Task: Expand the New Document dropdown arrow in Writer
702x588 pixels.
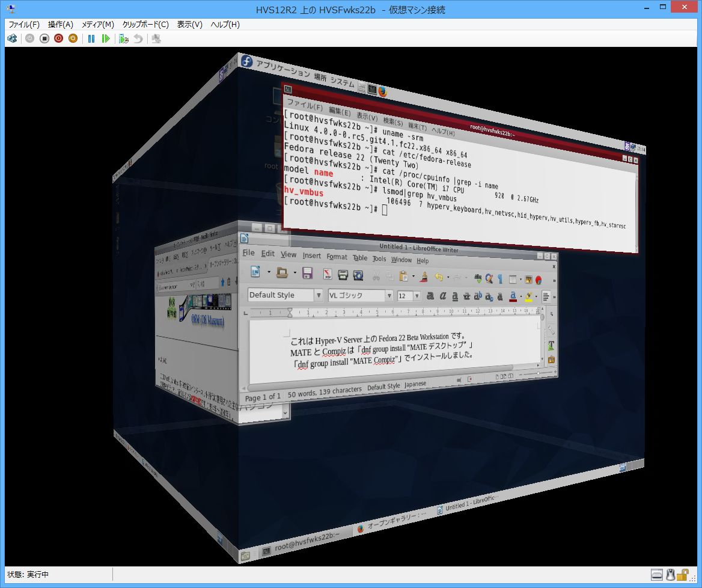Action: pos(269,272)
